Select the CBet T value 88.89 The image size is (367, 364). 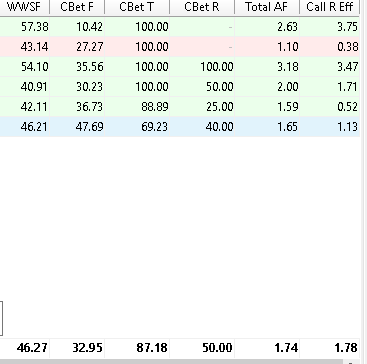pyautogui.click(x=155, y=107)
